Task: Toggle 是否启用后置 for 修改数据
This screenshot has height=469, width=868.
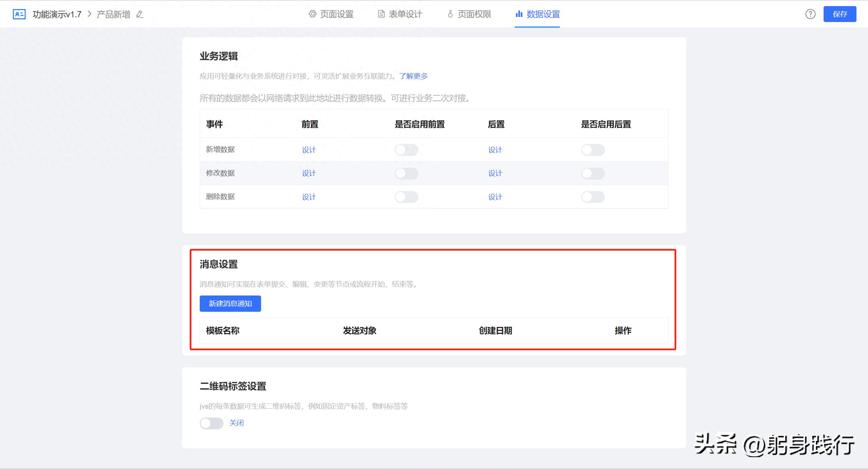Action: pos(593,174)
